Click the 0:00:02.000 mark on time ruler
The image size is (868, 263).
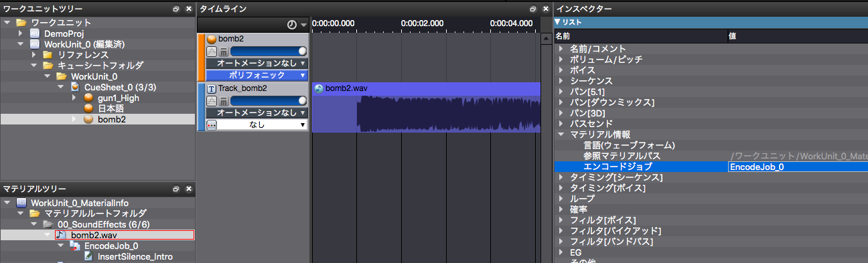pos(423,23)
